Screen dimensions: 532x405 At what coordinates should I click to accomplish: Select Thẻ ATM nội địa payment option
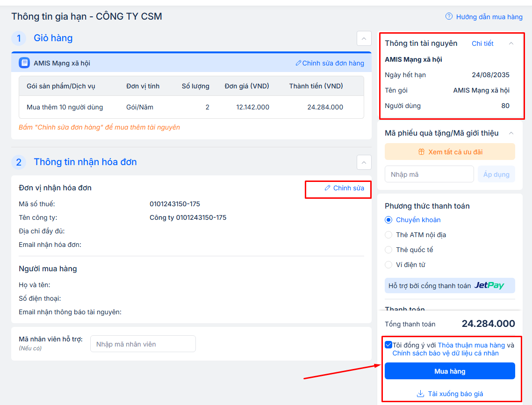[x=388, y=235]
